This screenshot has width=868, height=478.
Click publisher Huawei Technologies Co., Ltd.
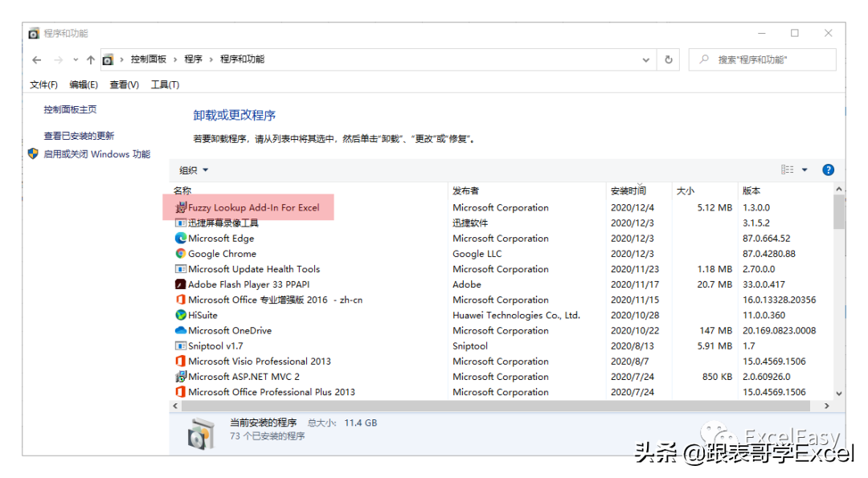click(x=516, y=315)
